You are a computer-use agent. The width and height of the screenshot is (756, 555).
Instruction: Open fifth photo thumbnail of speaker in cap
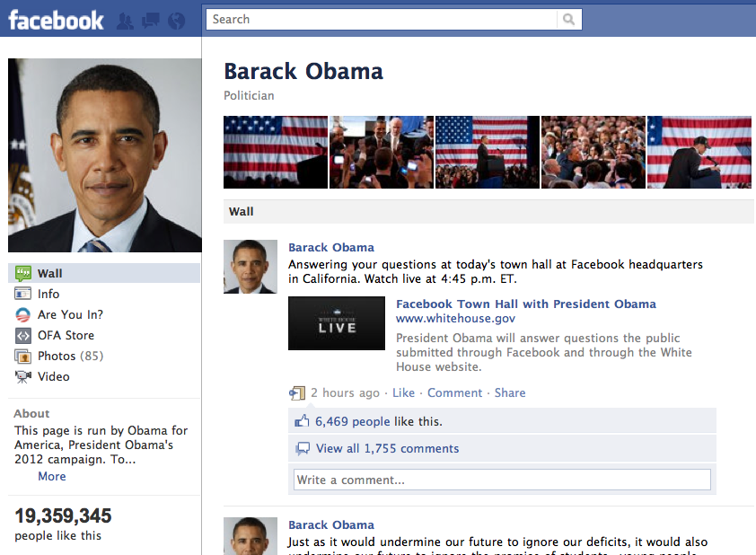(x=699, y=152)
